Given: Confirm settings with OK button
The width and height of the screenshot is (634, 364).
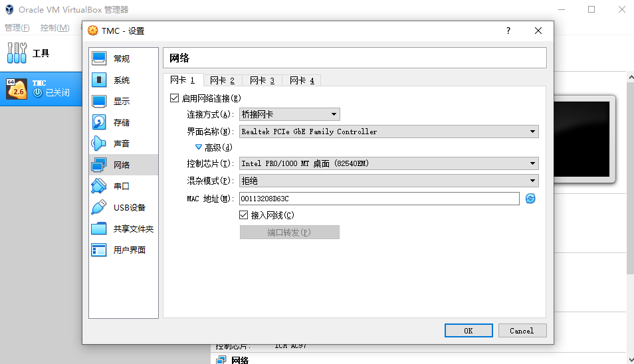Looking at the screenshot, I should (x=469, y=331).
